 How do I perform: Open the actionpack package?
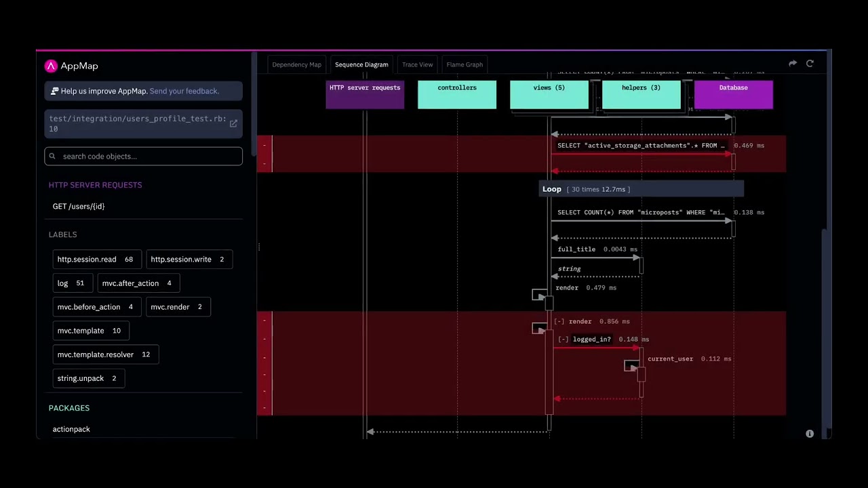[71, 429]
